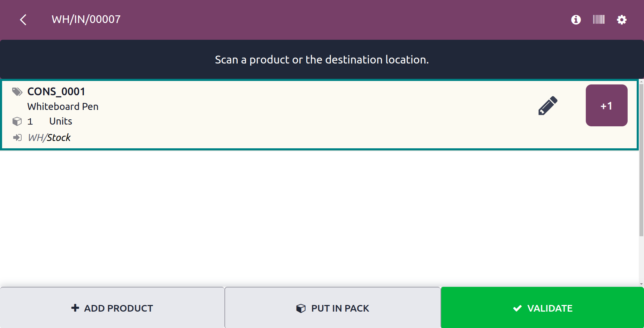This screenshot has width=644, height=328.
Task: Validate the receipt with VALIDATE button
Action: pyautogui.click(x=542, y=308)
